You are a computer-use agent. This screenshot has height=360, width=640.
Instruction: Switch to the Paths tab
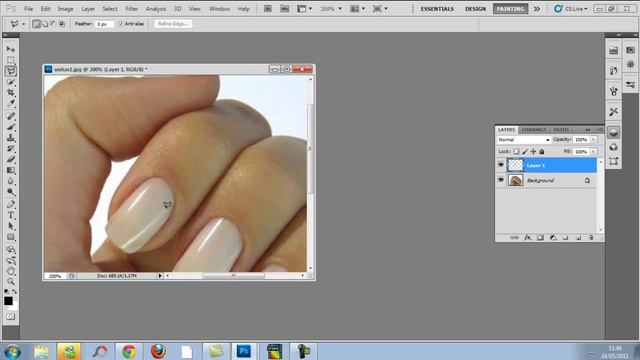(x=561, y=130)
